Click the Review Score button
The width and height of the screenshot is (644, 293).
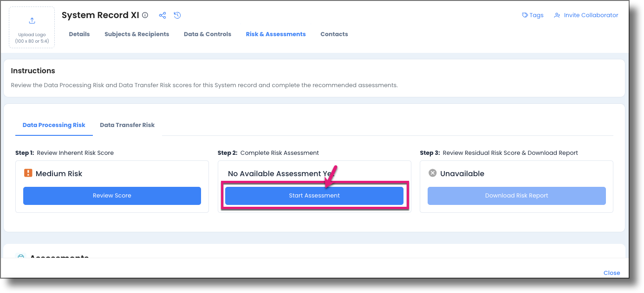[x=112, y=196]
